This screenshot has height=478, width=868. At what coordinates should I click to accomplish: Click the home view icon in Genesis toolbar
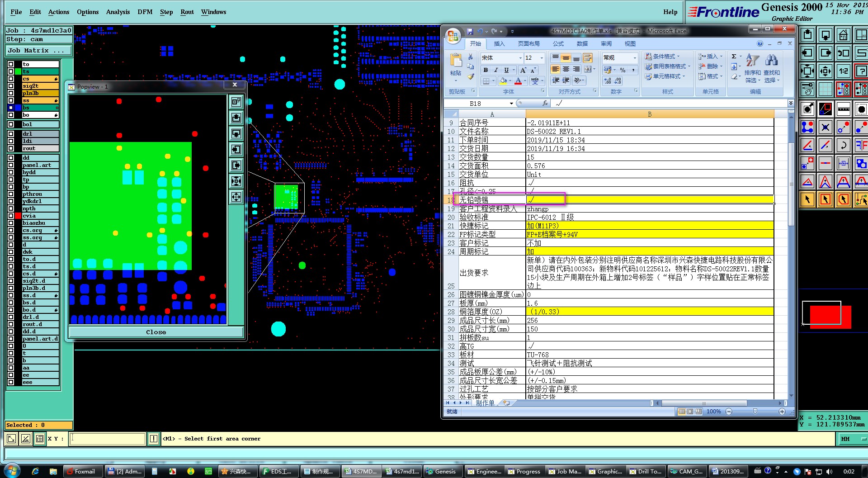(844, 35)
